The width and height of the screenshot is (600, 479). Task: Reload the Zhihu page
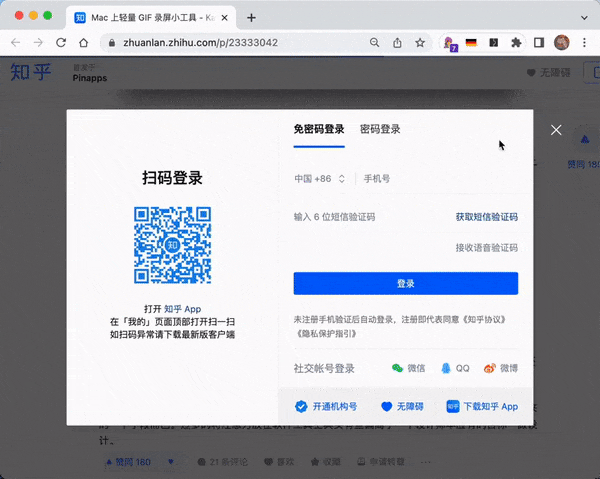pyautogui.click(x=61, y=42)
